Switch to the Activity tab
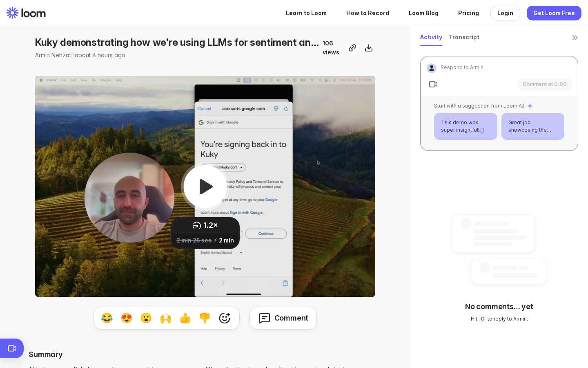 [431, 37]
